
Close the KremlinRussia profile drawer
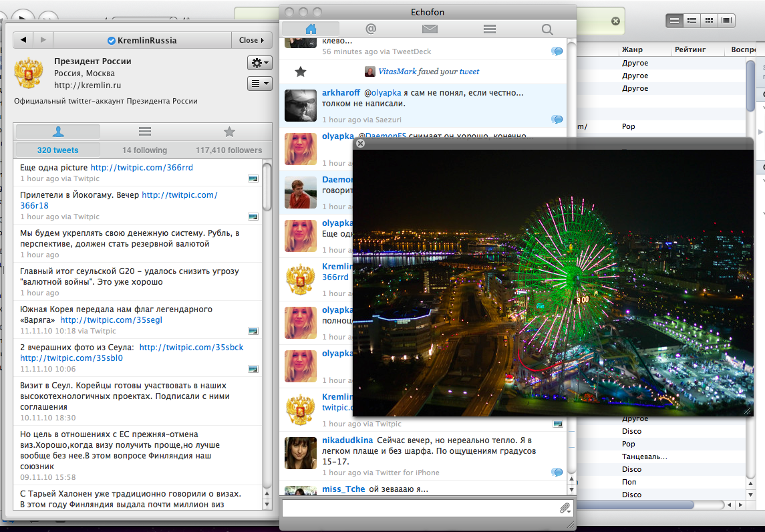[251, 40]
